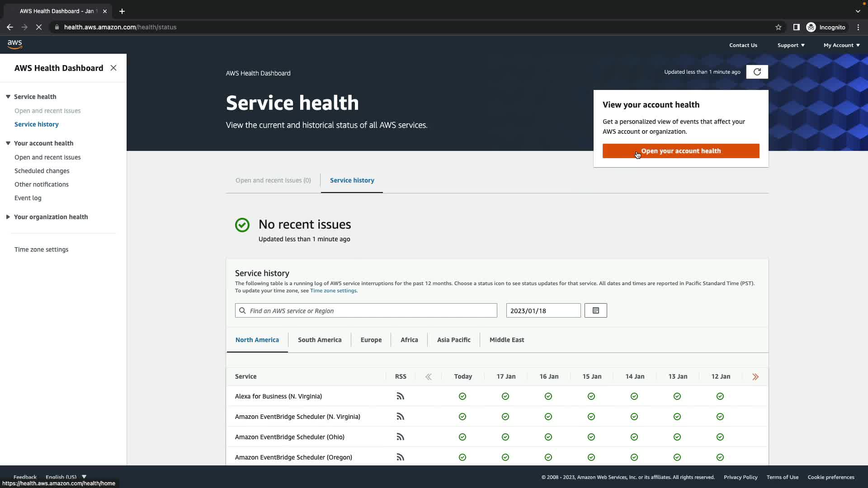The width and height of the screenshot is (868, 488).
Task: Switch to Open and recent issues tab
Action: tap(273, 180)
